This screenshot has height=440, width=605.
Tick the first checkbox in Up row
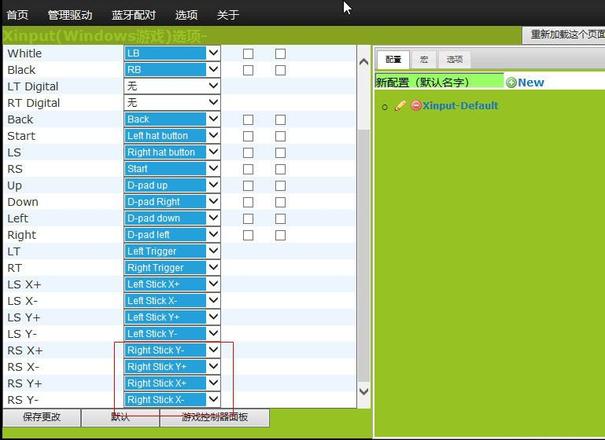[248, 186]
